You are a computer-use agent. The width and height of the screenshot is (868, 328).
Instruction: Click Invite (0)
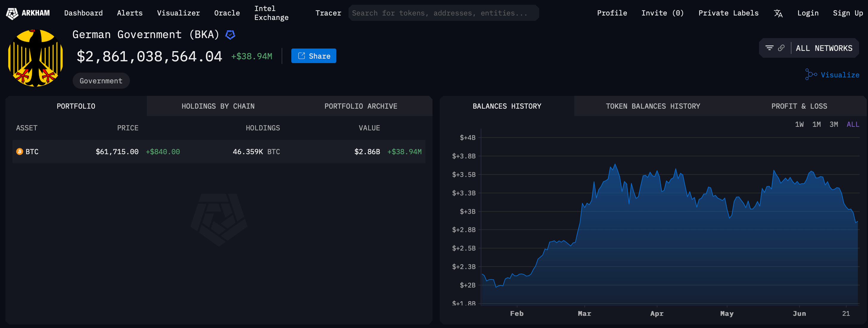[662, 13]
